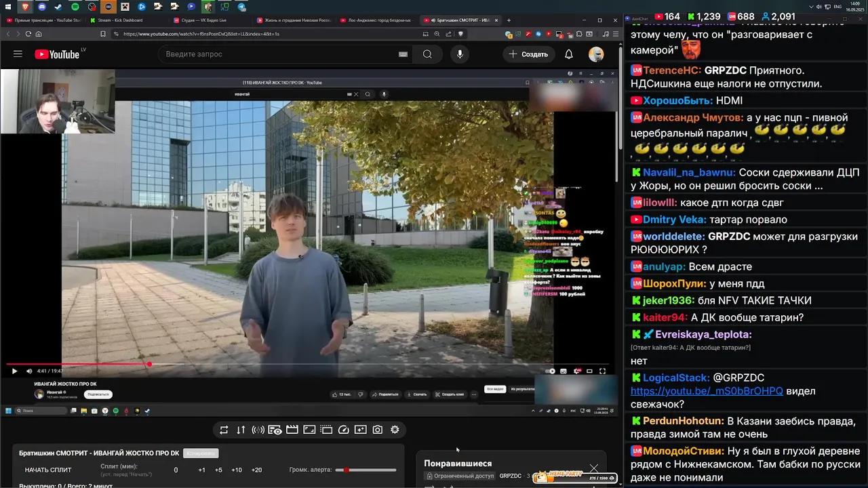Bookmark the page via address bar icon

pos(103,34)
